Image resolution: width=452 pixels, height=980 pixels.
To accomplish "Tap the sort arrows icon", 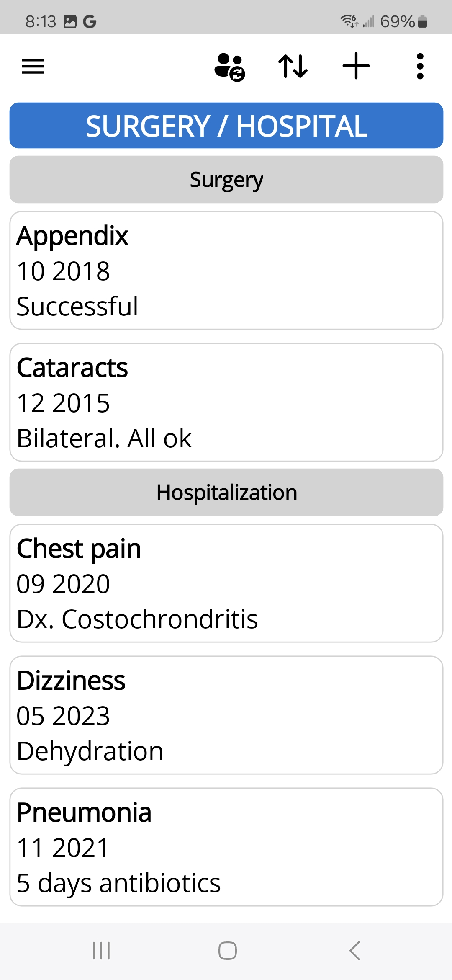I will [x=293, y=66].
